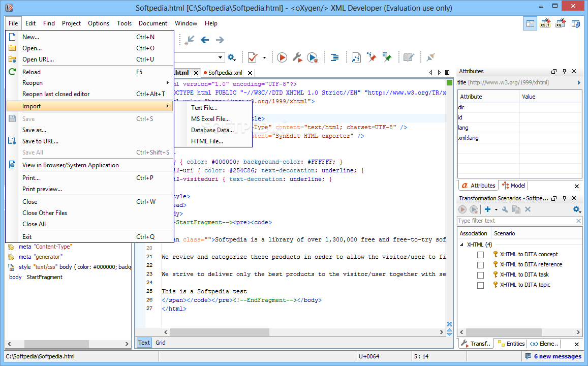This screenshot has height=366, width=588.
Task: Click duplicate scenario icon in Transformation Scenarios
Action: point(516,209)
